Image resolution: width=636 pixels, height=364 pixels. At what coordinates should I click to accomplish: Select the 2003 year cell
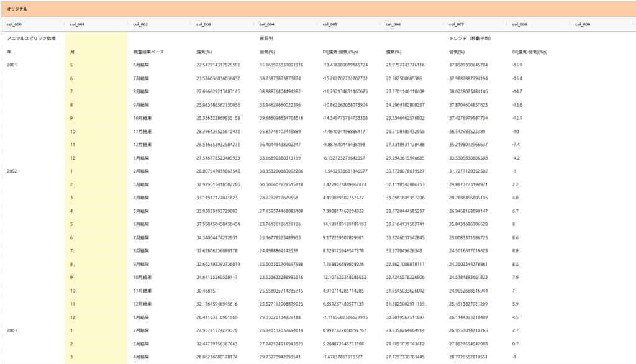(x=12, y=330)
